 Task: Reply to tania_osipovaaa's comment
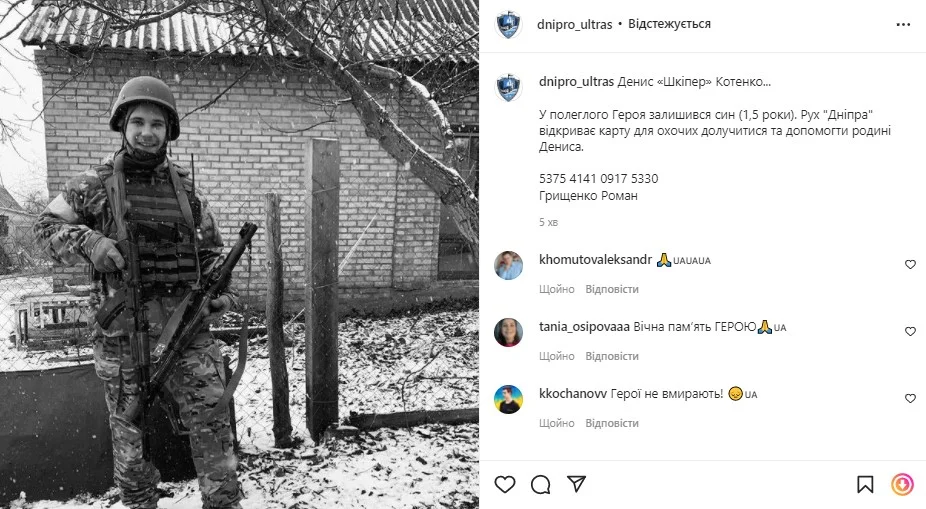[x=612, y=356]
